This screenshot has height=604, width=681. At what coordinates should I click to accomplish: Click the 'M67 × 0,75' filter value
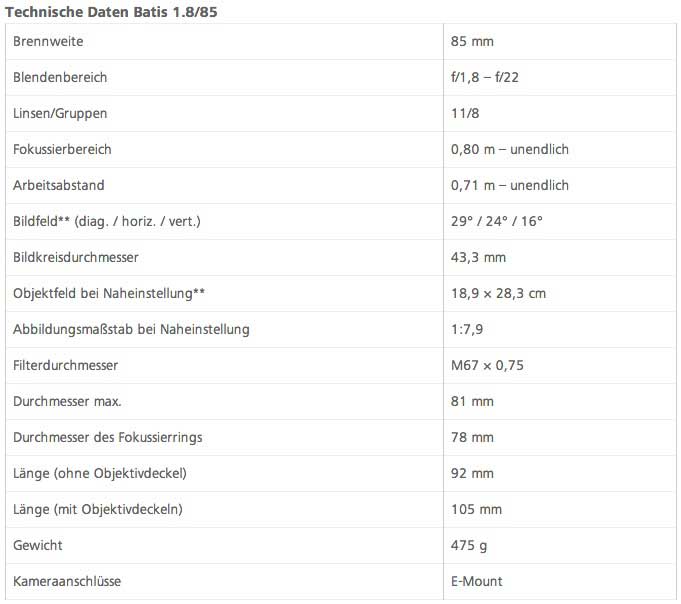(488, 365)
